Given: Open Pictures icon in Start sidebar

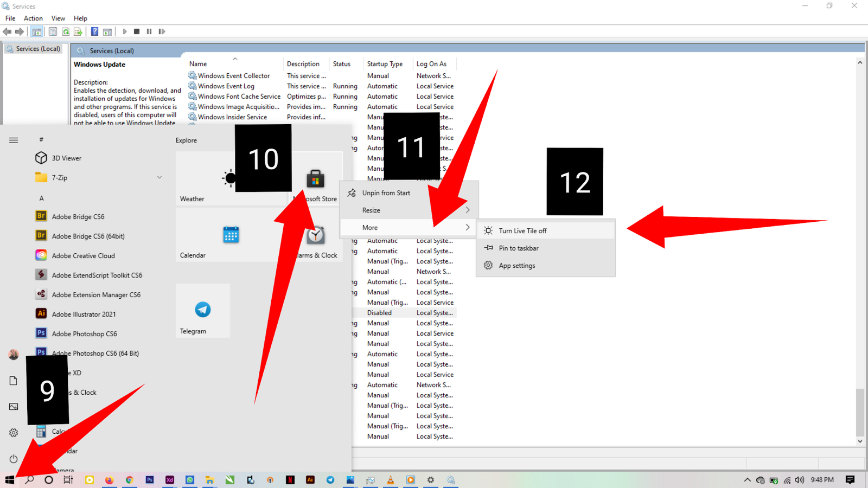Looking at the screenshot, I should pos(14,407).
